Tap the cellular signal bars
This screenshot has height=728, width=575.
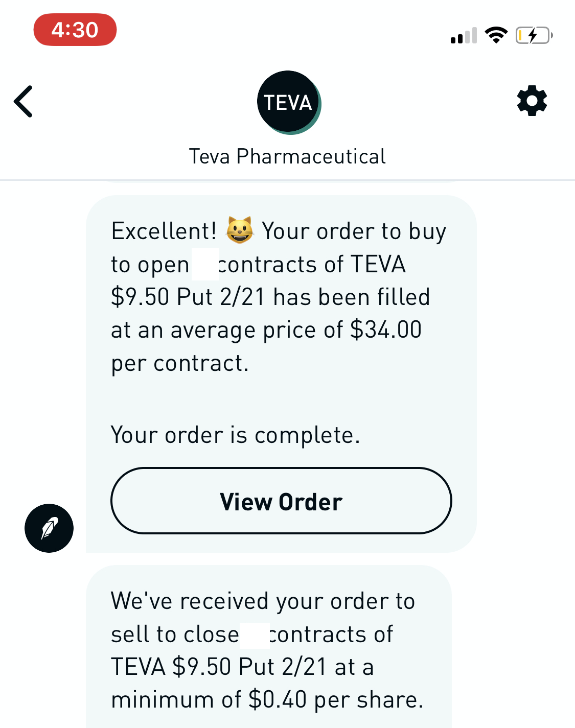(x=464, y=36)
